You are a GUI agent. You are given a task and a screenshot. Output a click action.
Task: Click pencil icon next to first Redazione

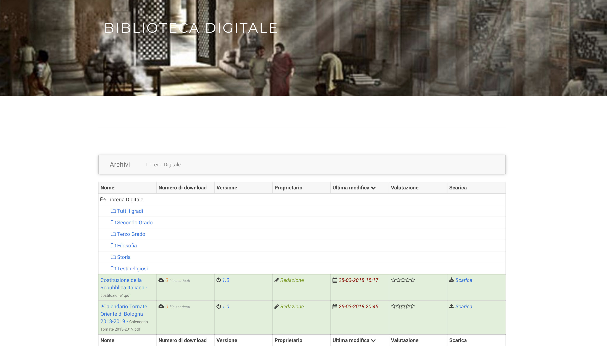pyautogui.click(x=277, y=280)
